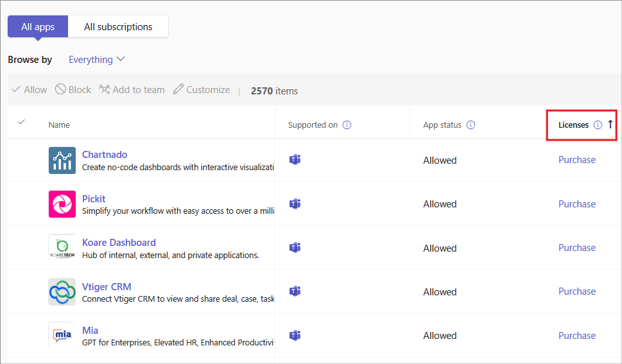Screen dimensions: 622x364
Task: Click the Licenses column info icon
Action: (x=598, y=125)
